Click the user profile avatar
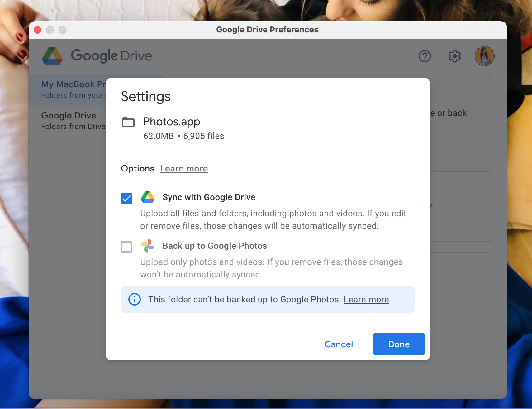532x409 pixels. coord(485,56)
